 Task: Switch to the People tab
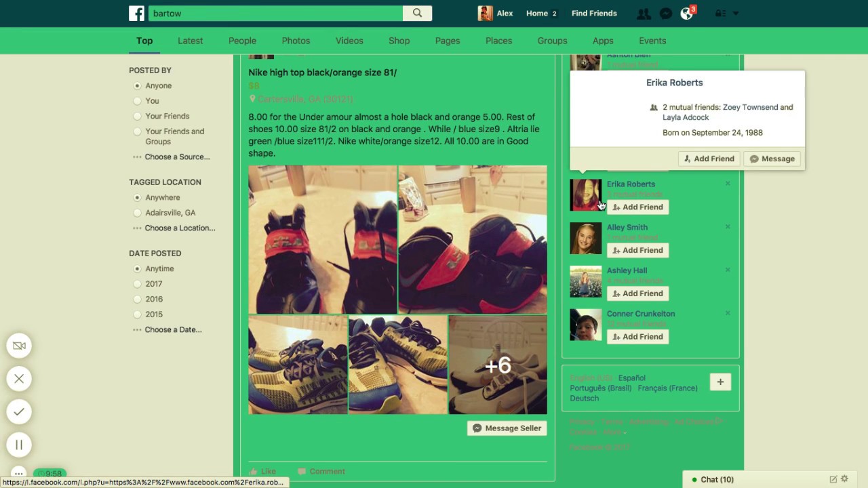click(x=242, y=41)
